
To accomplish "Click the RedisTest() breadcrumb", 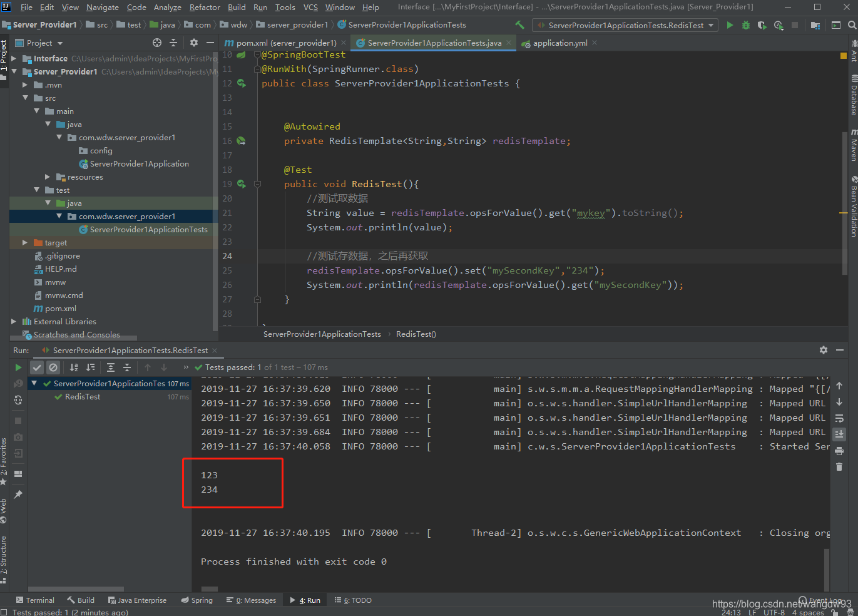I will 416,334.
